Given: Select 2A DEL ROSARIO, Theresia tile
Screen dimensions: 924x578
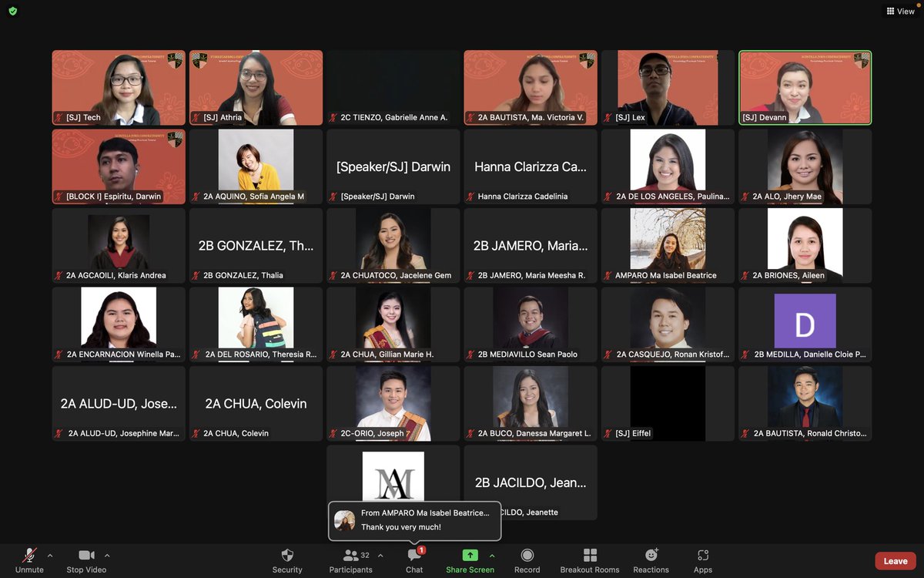Looking at the screenshot, I should (x=256, y=324).
